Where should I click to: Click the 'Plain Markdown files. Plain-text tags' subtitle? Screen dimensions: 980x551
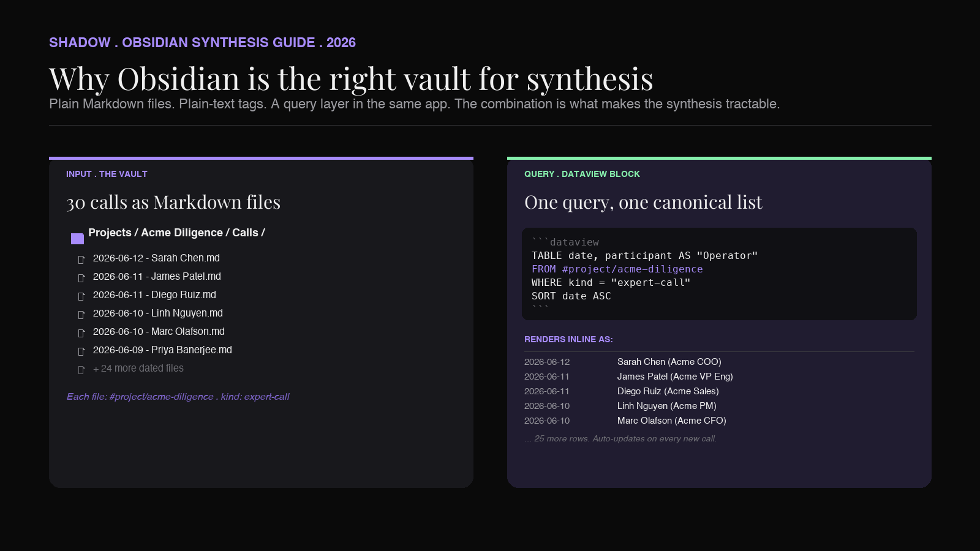pyautogui.click(x=414, y=104)
